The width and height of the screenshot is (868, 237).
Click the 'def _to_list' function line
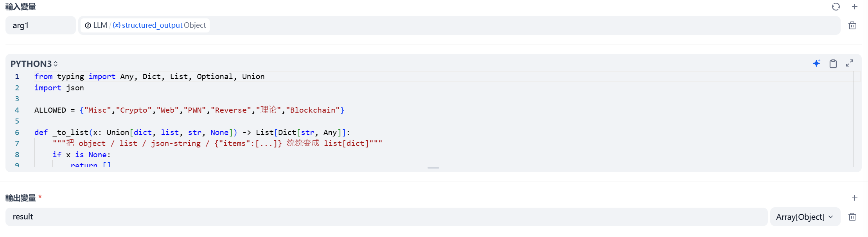[x=192, y=133]
